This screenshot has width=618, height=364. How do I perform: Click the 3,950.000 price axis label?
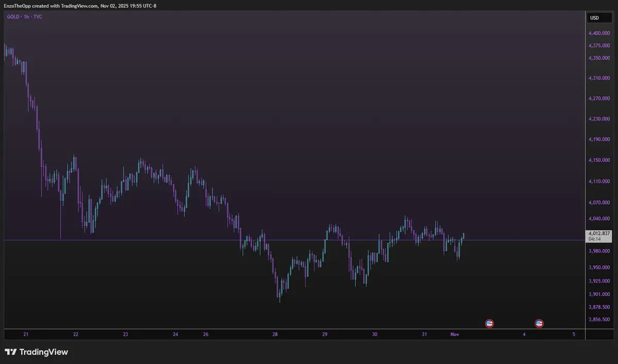click(x=598, y=267)
